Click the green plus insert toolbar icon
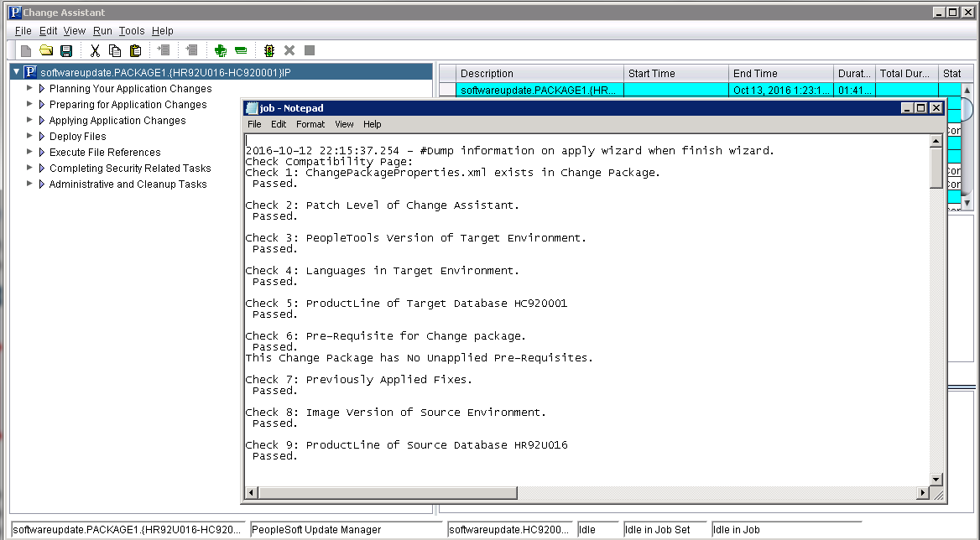The height and width of the screenshot is (540, 980). pos(220,50)
